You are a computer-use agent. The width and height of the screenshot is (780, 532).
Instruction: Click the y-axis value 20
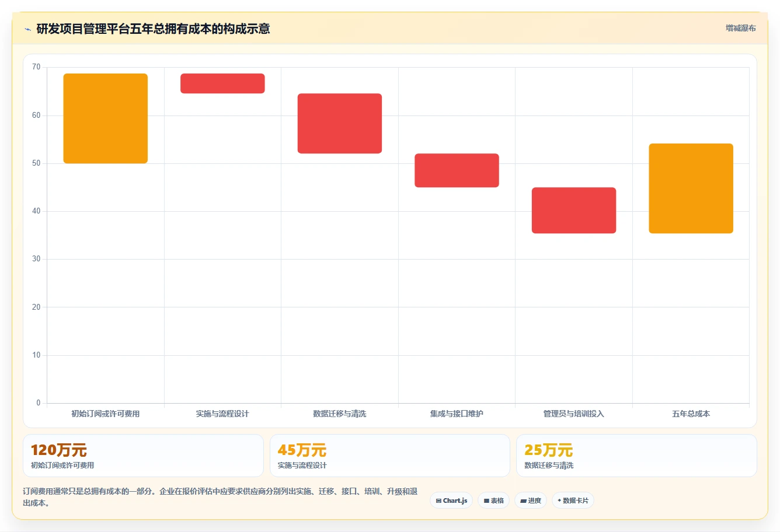tap(36, 307)
